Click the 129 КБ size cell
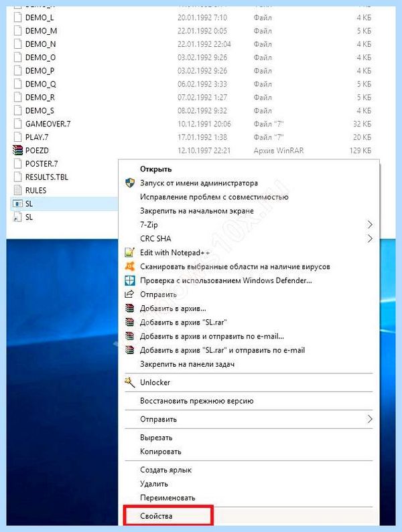This screenshot has width=402, height=532. tap(360, 151)
